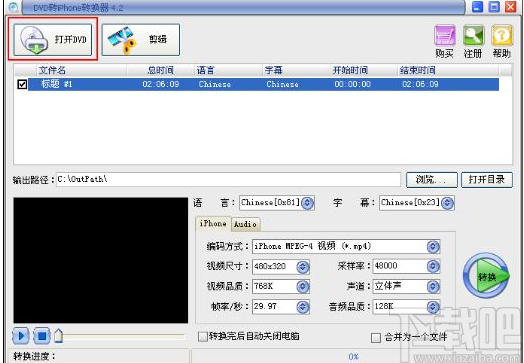The width and height of the screenshot is (524, 363).
Task: Click the Open Directory (打开目录) button
Action: [487, 180]
